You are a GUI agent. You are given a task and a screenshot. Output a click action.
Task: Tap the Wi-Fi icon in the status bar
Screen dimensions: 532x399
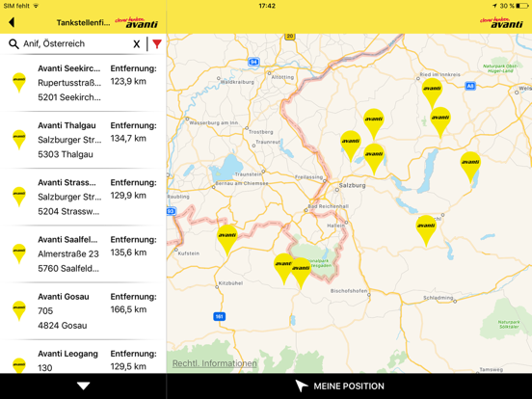36,6
